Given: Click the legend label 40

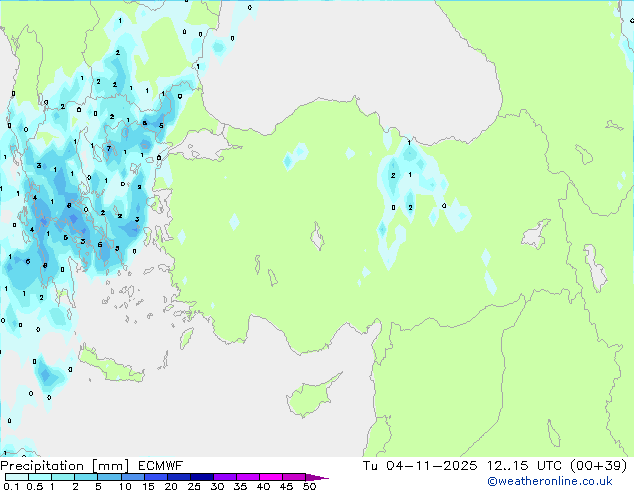Looking at the screenshot, I should pyautogui.click(x=264, y=486).
